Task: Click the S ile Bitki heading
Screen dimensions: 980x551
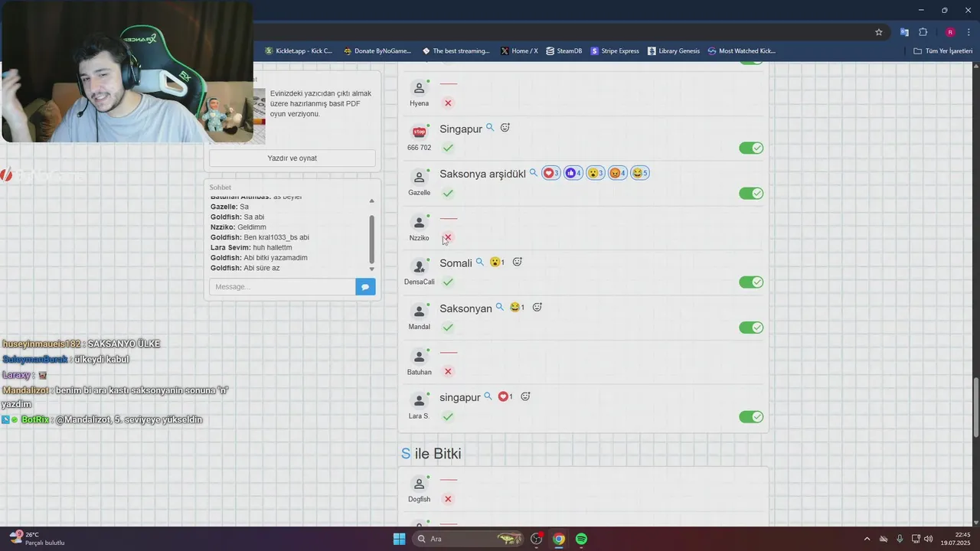Action: click(x=431, y=454)
